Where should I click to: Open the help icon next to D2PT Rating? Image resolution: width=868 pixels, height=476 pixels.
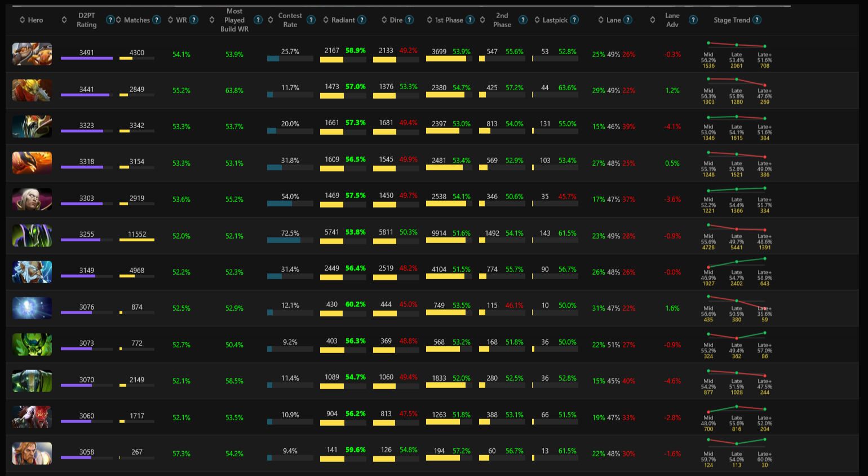[x=110, y=20]
